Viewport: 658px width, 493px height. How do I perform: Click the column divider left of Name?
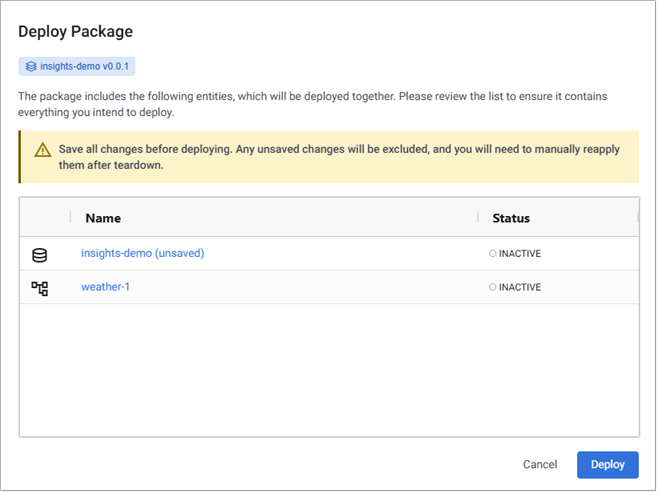pos(70,218)
